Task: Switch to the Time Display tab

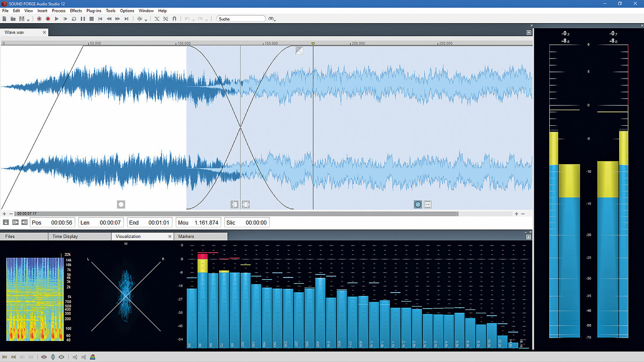Action: (65, 236)
